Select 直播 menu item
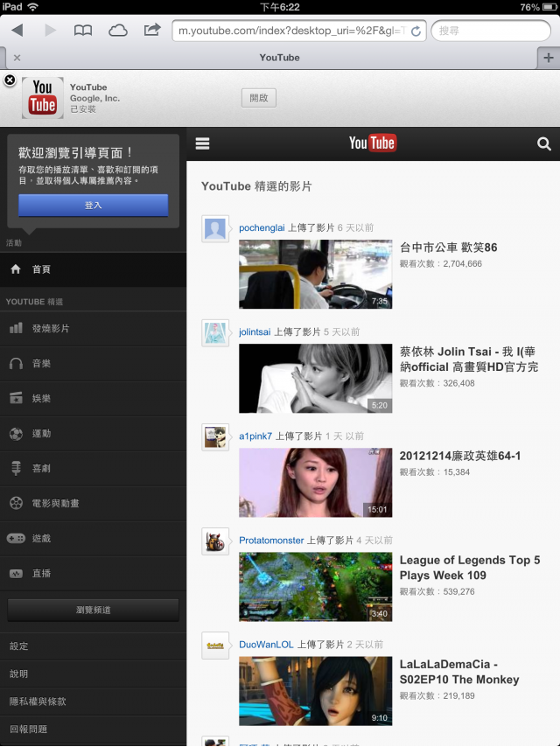The width and height of the screenshot is (560, 747). click(x=93, y=574)
